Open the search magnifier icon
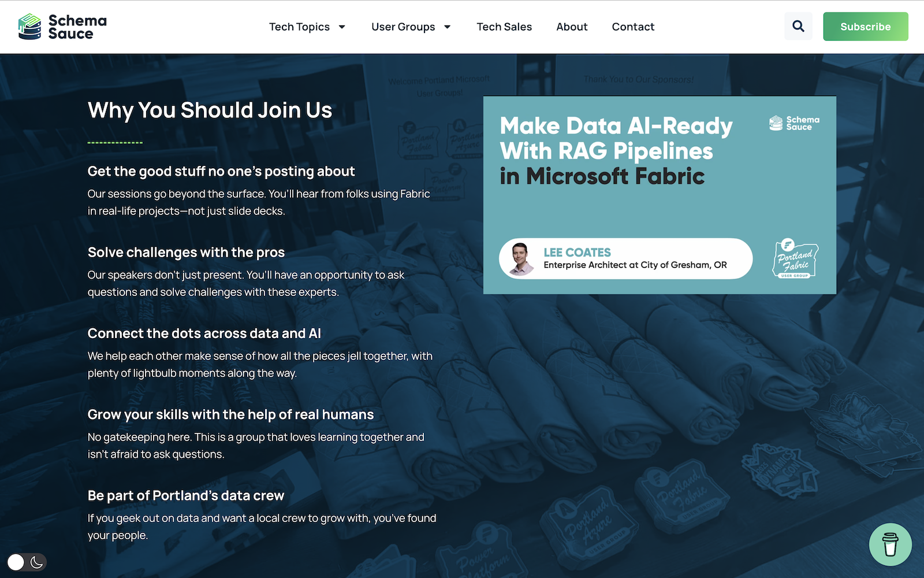This screenshot has height=578, width=924. (x=798, y=27)
